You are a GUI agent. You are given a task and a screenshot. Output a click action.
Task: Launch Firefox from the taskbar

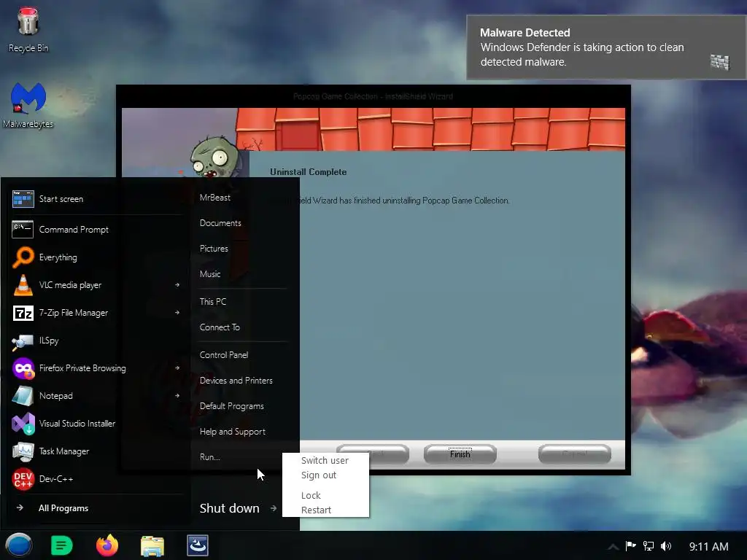(107, 545)
